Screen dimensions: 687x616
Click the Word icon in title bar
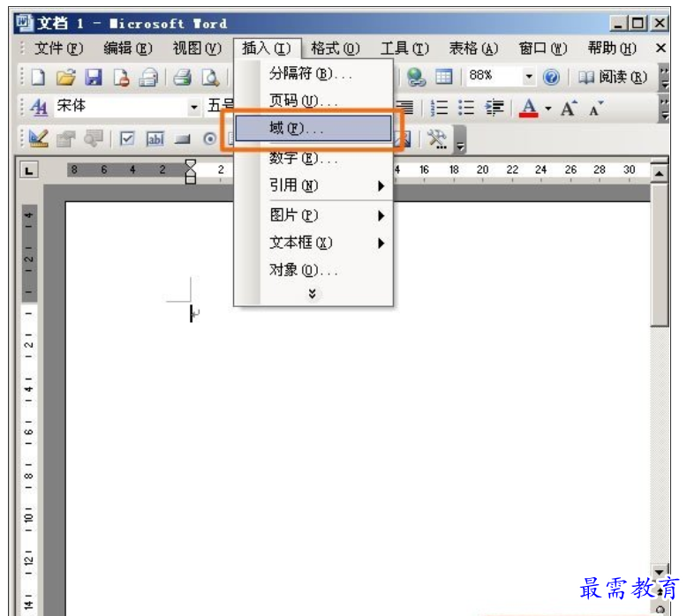[x=25, y=23]
